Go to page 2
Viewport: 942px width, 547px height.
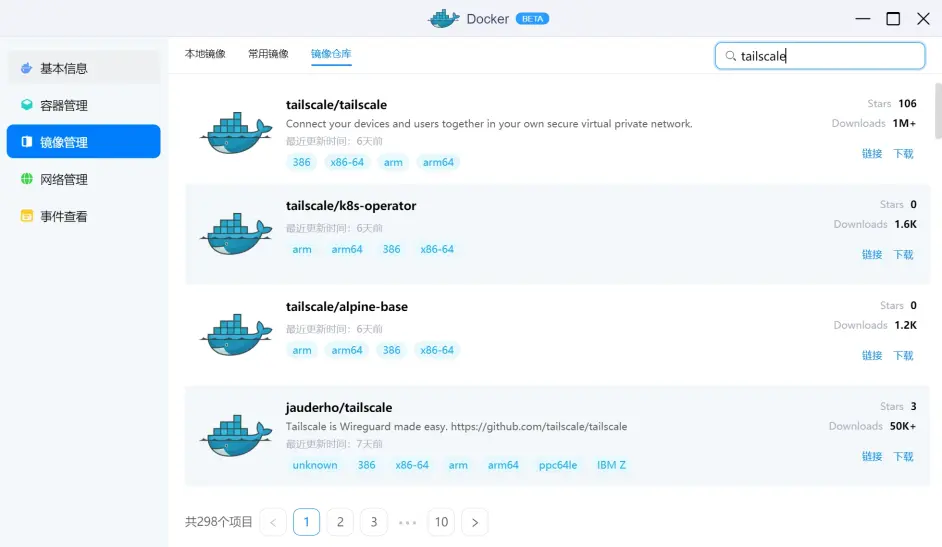point(340,522)
